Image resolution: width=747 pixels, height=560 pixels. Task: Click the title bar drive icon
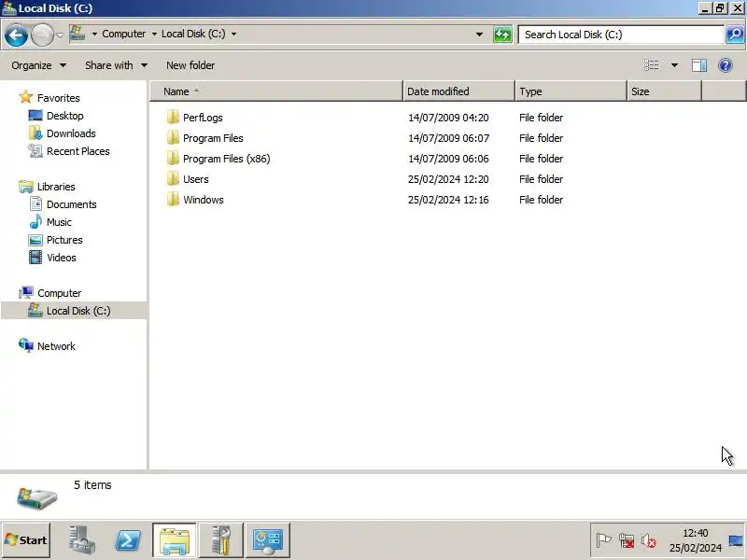coord(8,8)
